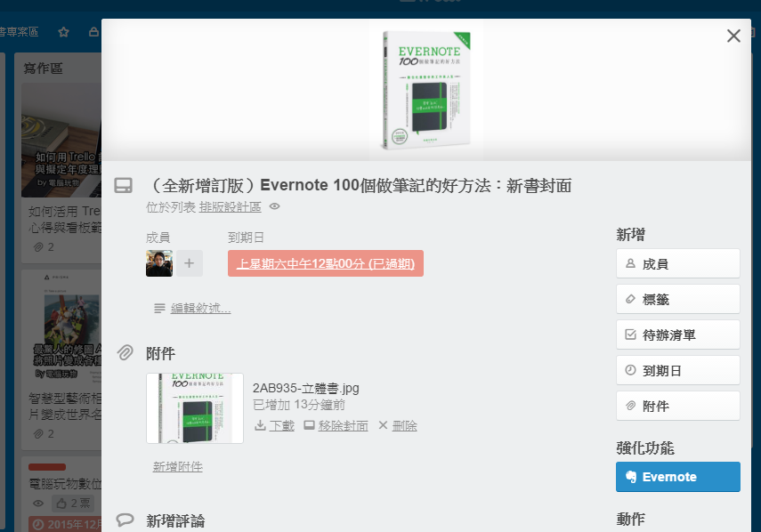Click sidebar 成員 button

(678, 263)
